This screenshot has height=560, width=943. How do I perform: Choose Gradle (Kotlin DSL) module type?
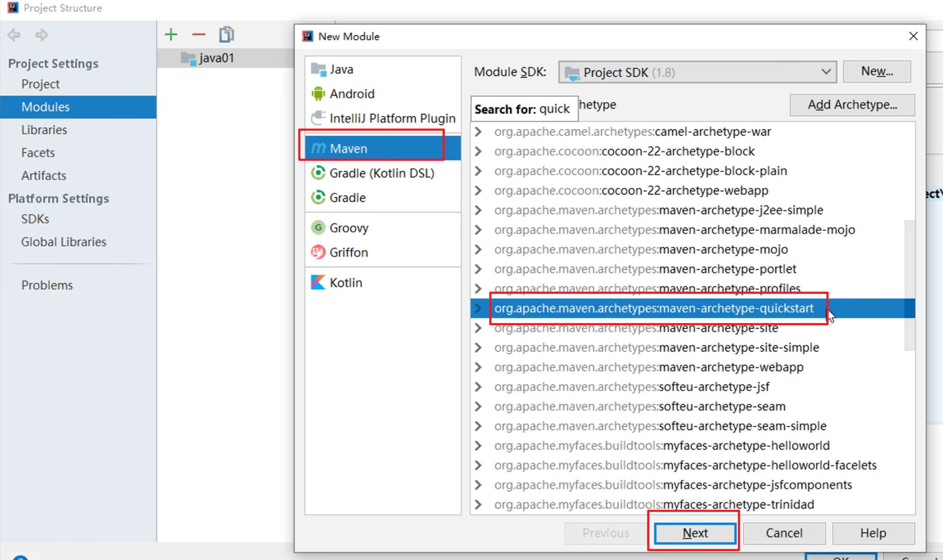pyautogui.click(x=381, y=173)
